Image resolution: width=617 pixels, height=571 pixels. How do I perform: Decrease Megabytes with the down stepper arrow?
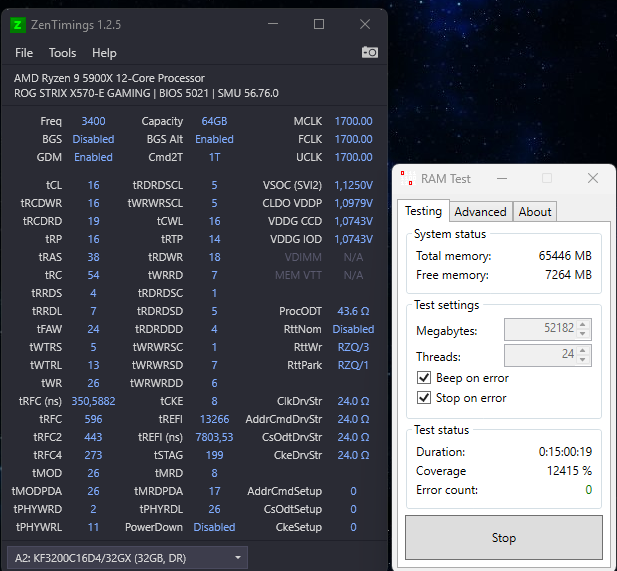pos(583,334)
